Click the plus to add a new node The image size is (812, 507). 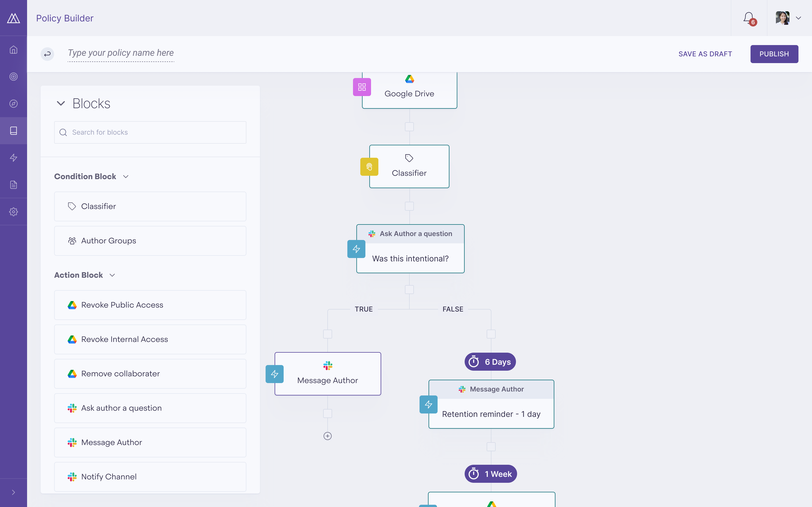click(328, 436)
